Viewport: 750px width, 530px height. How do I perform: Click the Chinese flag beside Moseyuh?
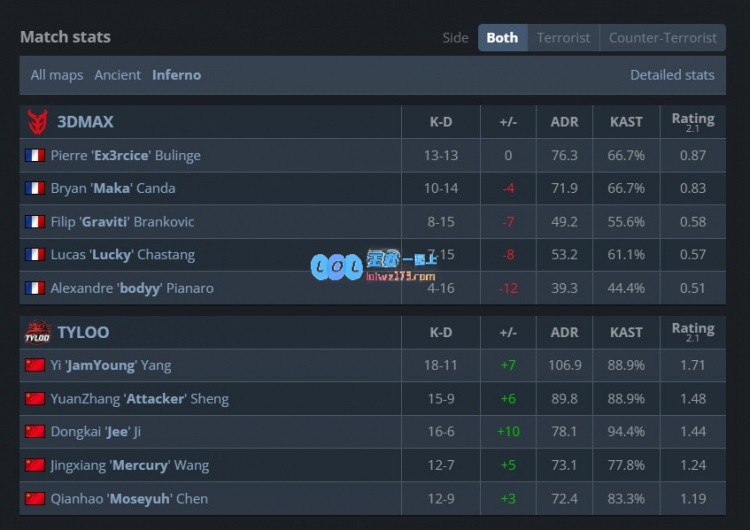35,498
